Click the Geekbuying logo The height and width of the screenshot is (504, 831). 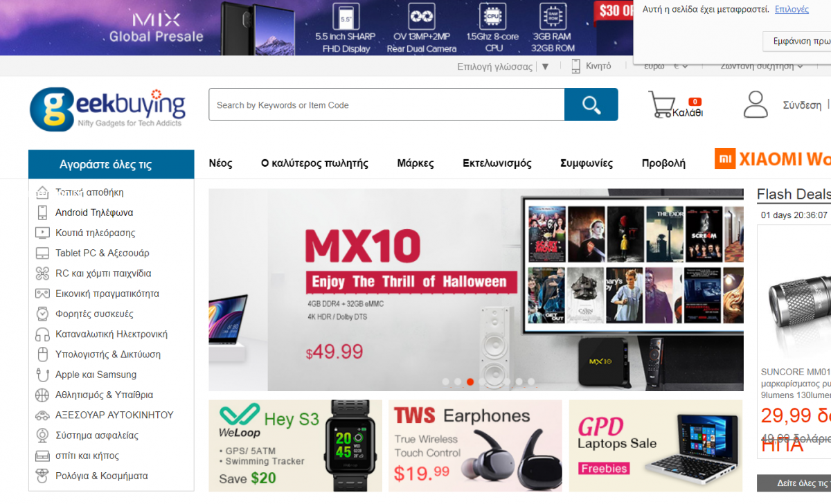(107, 109)
